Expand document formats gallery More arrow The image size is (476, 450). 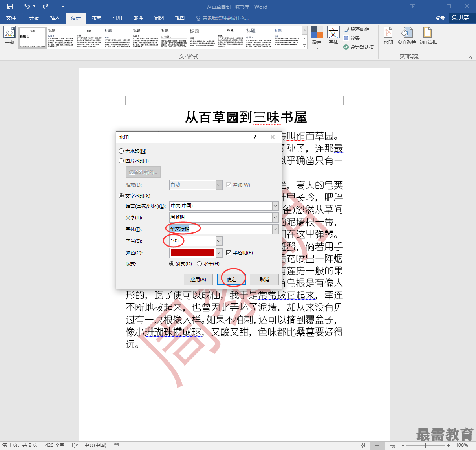click(x=305, y=46)
